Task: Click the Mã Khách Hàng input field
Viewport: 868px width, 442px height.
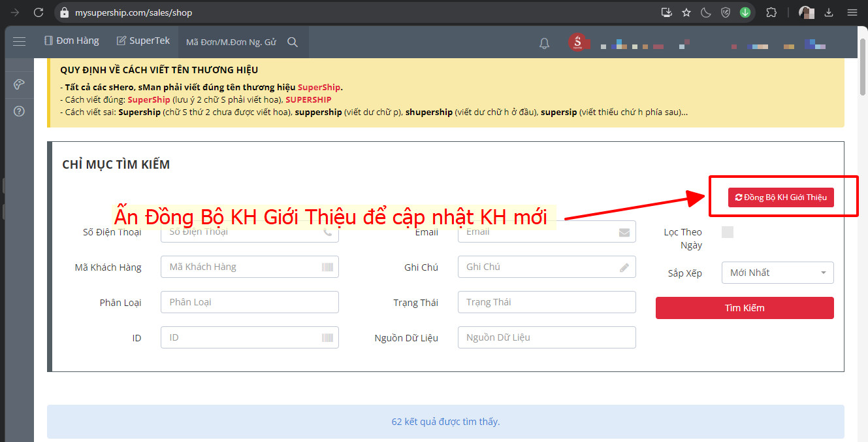Action: click(249, 267)
